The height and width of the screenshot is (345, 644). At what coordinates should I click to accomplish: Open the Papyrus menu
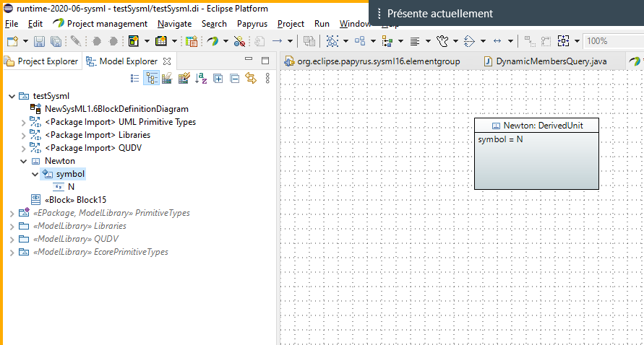tap(252, 24)
